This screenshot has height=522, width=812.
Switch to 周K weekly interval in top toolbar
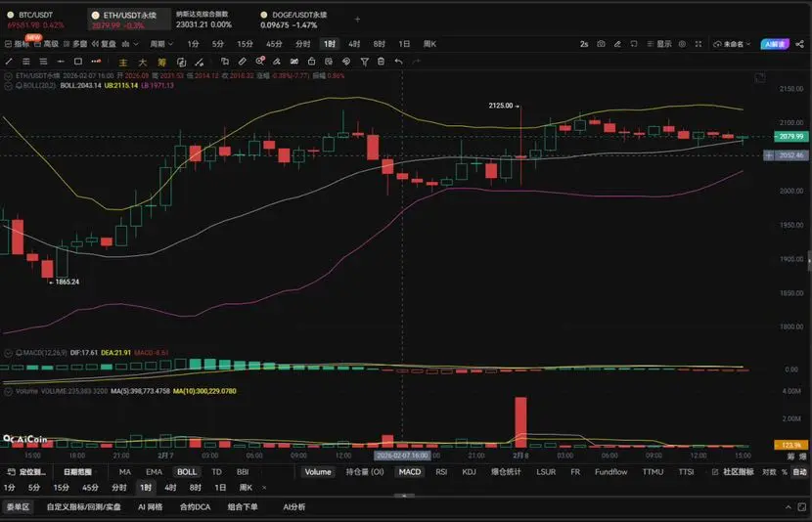429,44
